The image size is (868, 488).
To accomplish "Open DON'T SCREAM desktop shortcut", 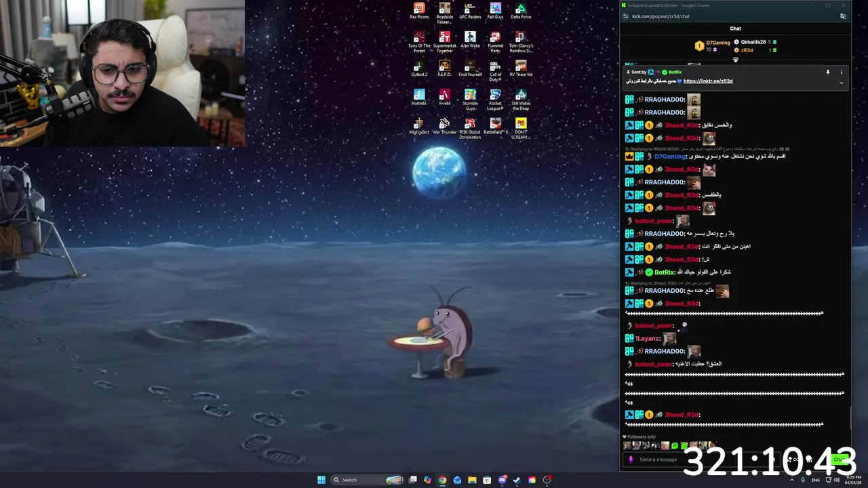I will (521, 128).
